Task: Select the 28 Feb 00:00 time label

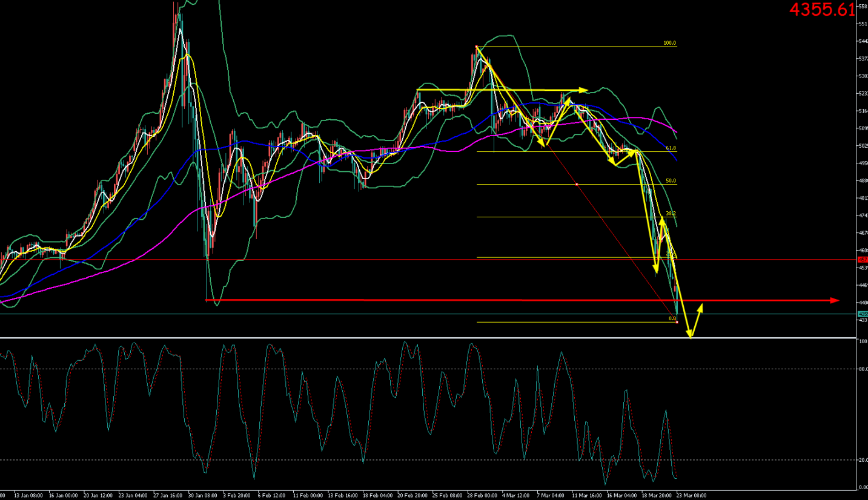Action: click(483, 496)
